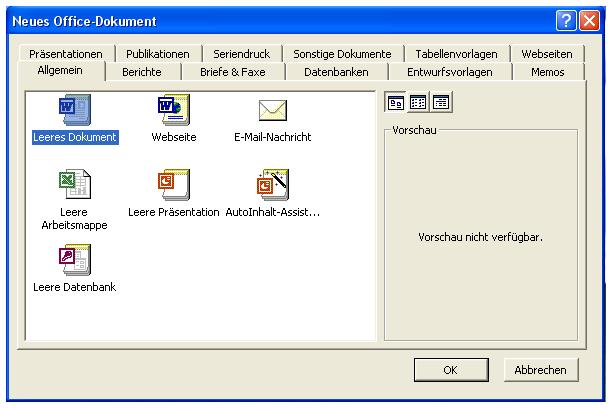
Task: Choose the Leere Datenbank Access icon
Action: tap(75, 260)
